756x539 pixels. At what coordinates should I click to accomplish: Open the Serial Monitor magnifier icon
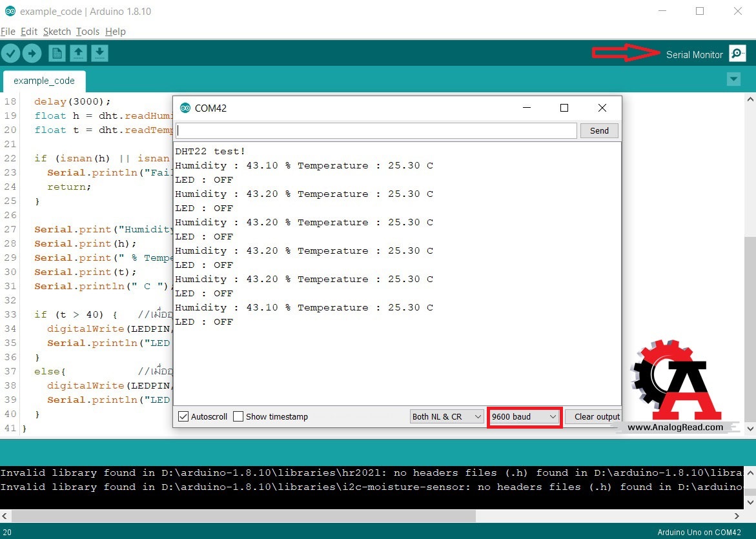pyautogui.click(x=737, y=54)
